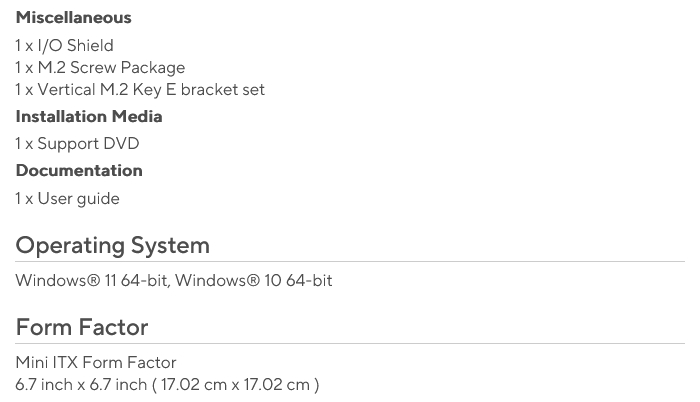Click the word Shield in I/O Shield
700x402 pixels.
click(x=90, y=46)
